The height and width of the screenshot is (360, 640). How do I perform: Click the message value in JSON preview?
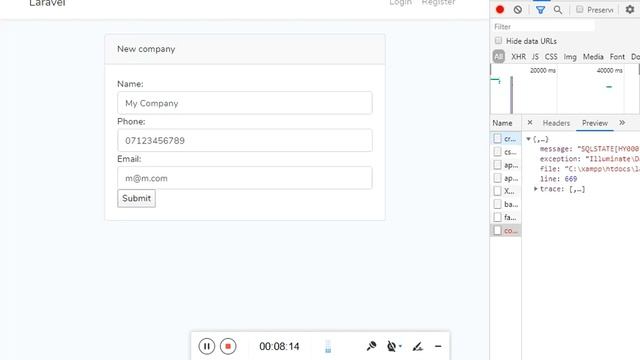coord(608,149)
